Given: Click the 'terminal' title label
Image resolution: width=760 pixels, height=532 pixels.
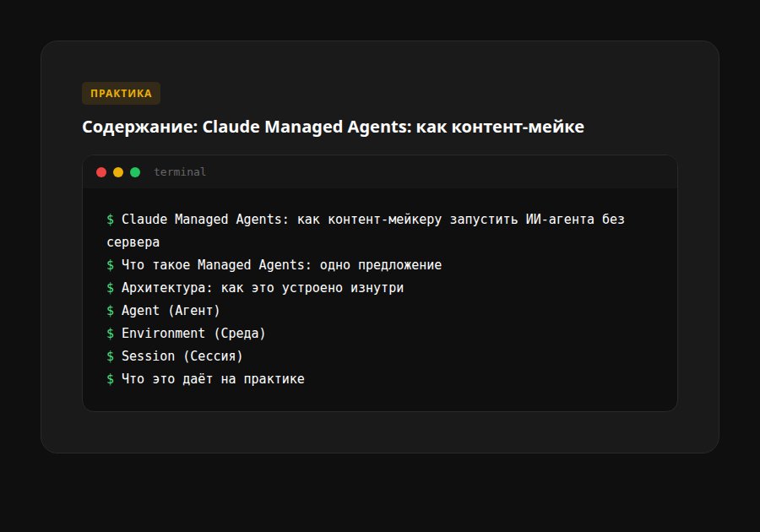Looking at the screenshot, I should point(178,171).
